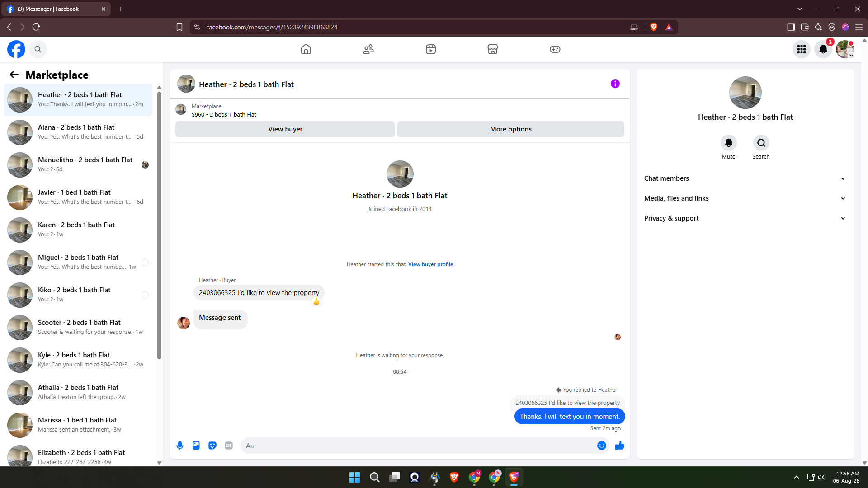Bookmark this page in the address bar
This screenshot has width=868, height=488.
[179, 27]
